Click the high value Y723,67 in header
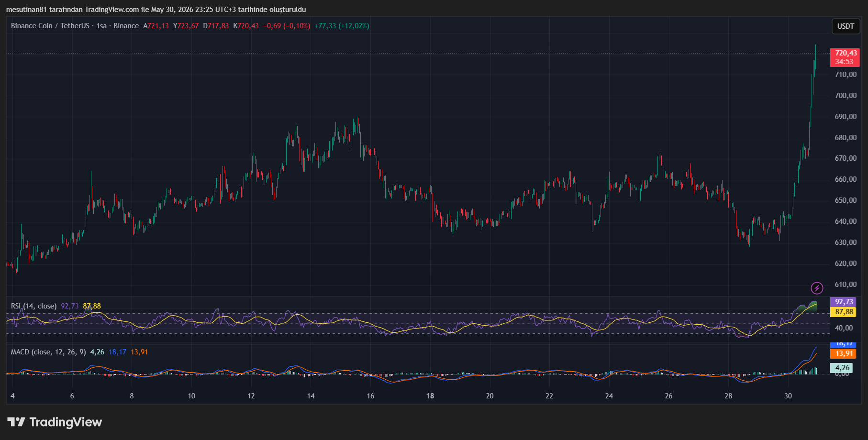The height and width of the screenshot is (440, 868). [x=186, y=26]
